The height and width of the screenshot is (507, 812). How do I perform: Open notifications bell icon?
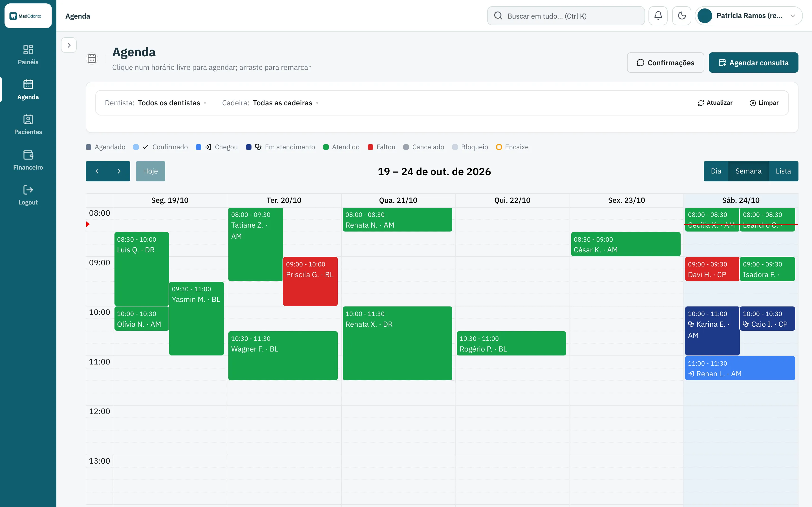pyautogui.click(x=658, y=16)
